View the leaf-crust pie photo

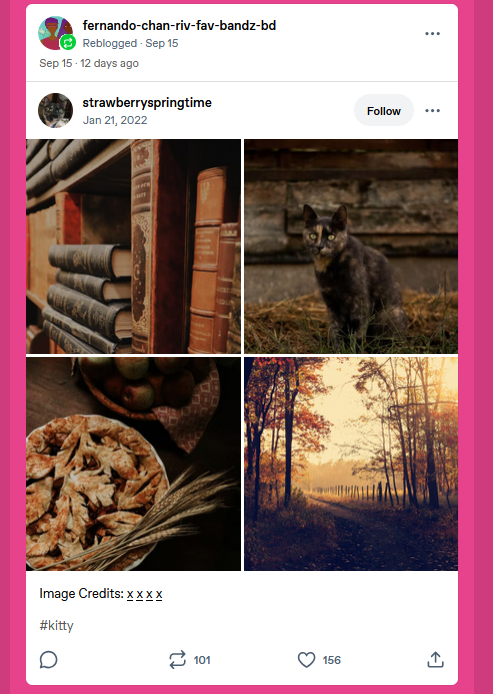pyautogui.click(x=134, y=464)
